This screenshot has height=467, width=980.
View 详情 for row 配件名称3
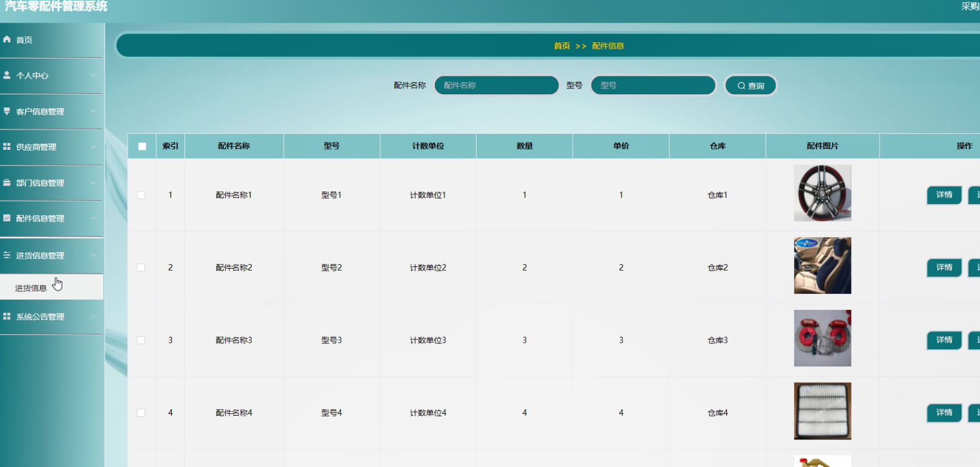pos(944,340)
